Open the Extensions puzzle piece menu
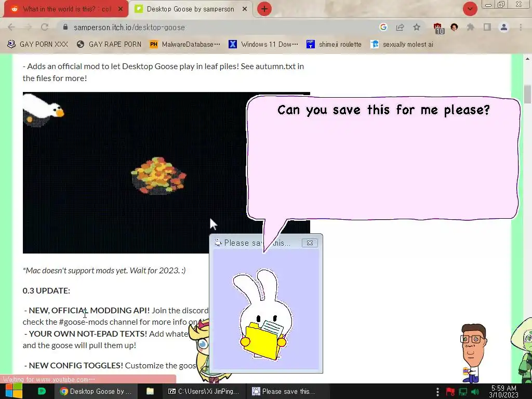 pyautogui.click(x=471, y=27)
